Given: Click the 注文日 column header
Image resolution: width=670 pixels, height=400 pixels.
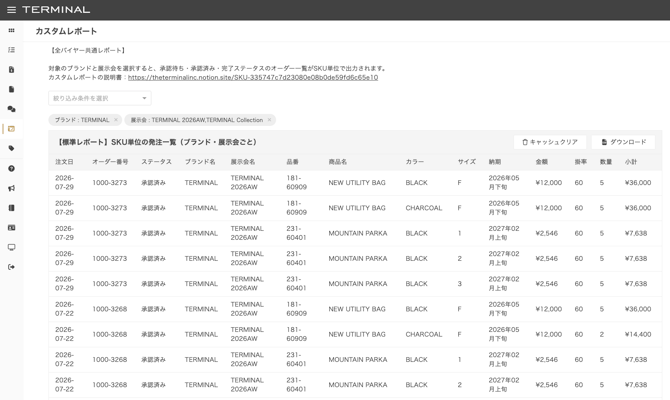Looking at the screenshot, I should coord(64,162).
